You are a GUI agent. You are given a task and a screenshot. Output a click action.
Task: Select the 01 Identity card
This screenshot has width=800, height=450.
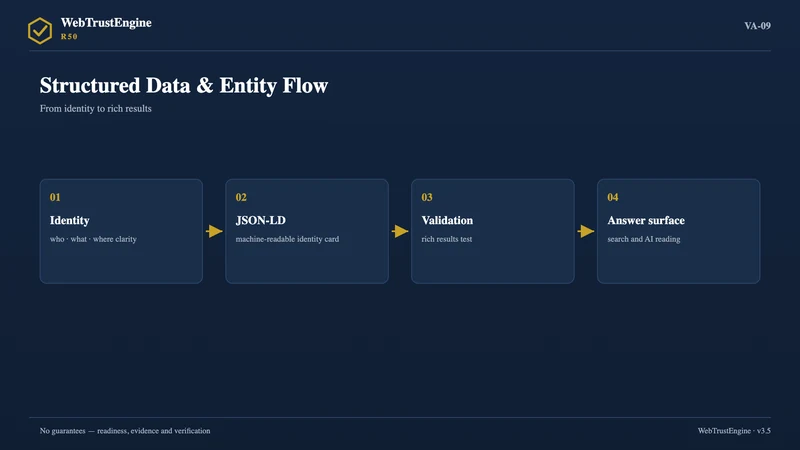(x=121, y=231)
